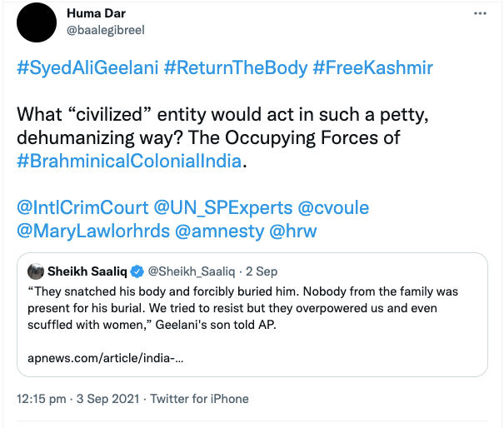Click the @baalegibreel handle
The height and width of the screenshot is (428, 504).
(105, 31)
